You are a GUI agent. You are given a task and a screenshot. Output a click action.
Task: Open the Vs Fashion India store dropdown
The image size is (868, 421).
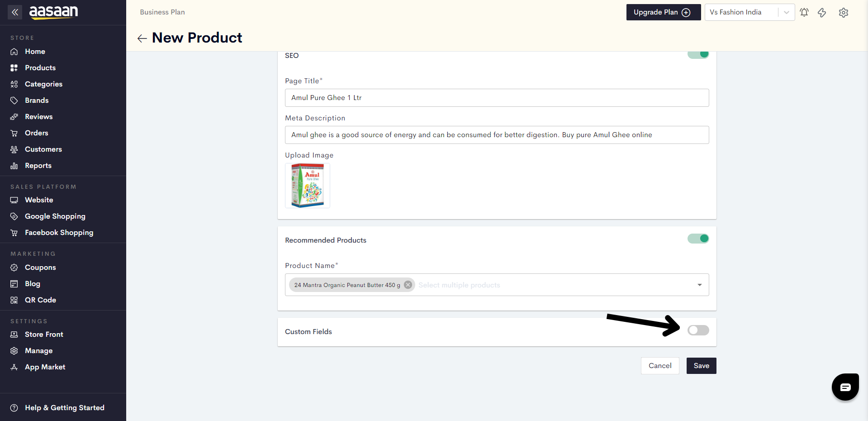[x=749, y=12]
